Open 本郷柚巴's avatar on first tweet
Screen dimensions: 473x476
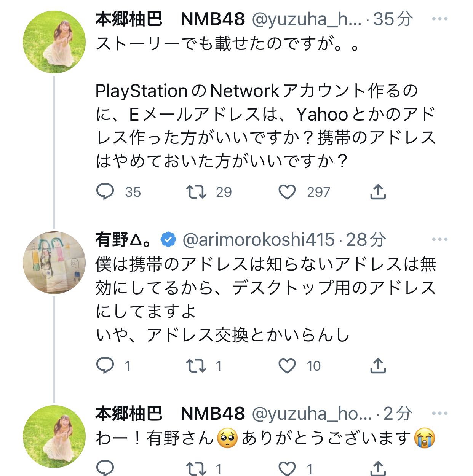point(54,42)
